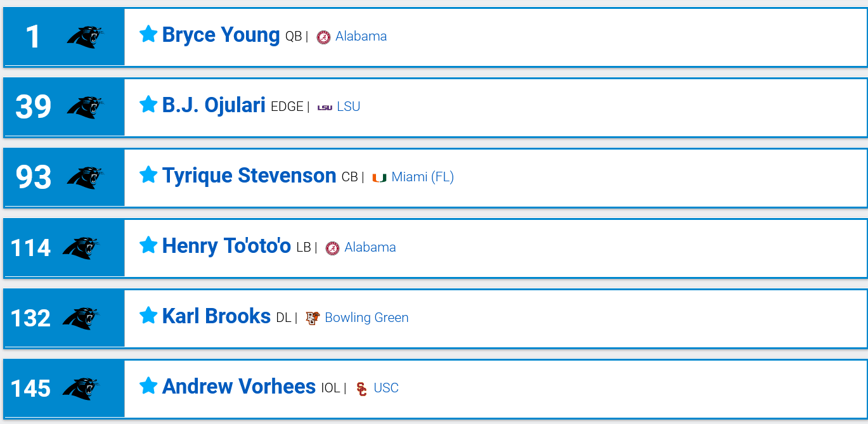
Task: Open the Bowling Green school link
Action: pyautogui.click(x=366, y=318)
